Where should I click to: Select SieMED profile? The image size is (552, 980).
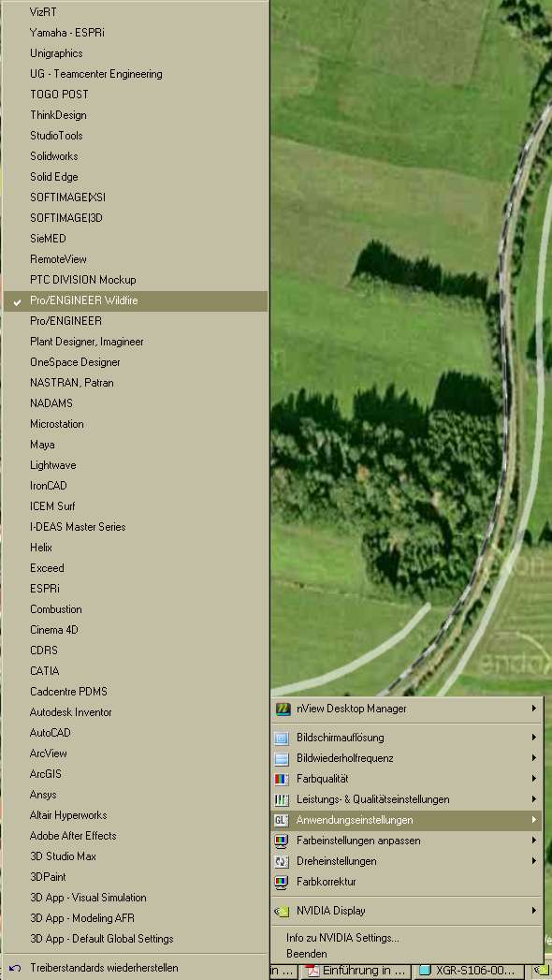pyautogui.click(x=136, y=239)
